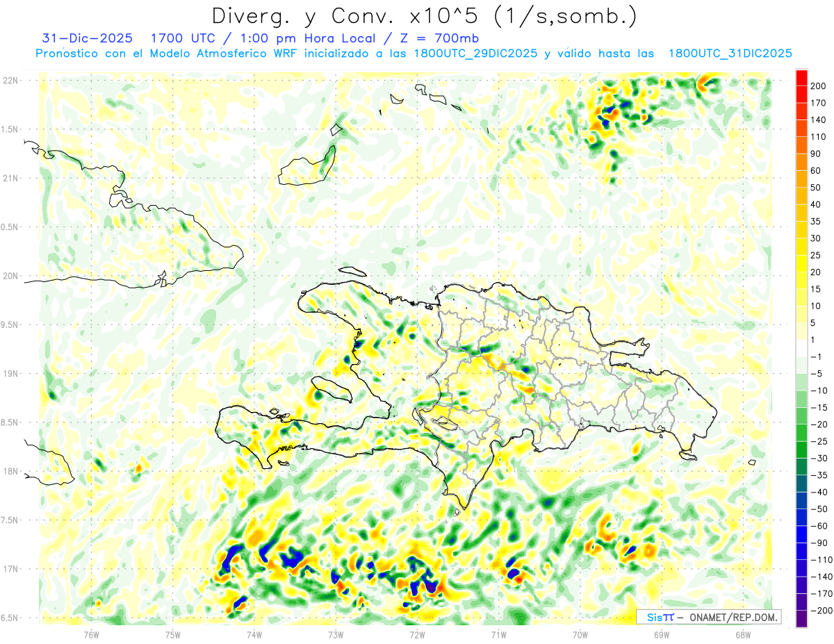Click the '-10' label on the color bar
834x644 pixels.
818,390
